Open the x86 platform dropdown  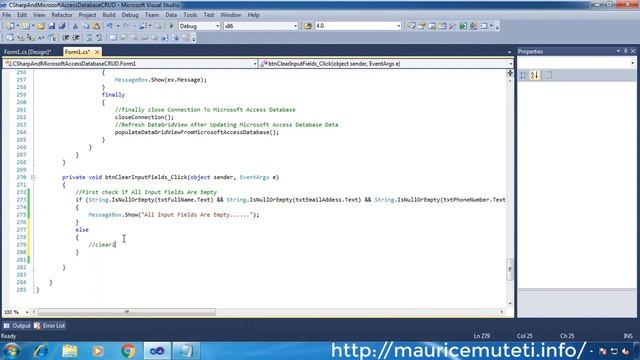coord(296,26)
